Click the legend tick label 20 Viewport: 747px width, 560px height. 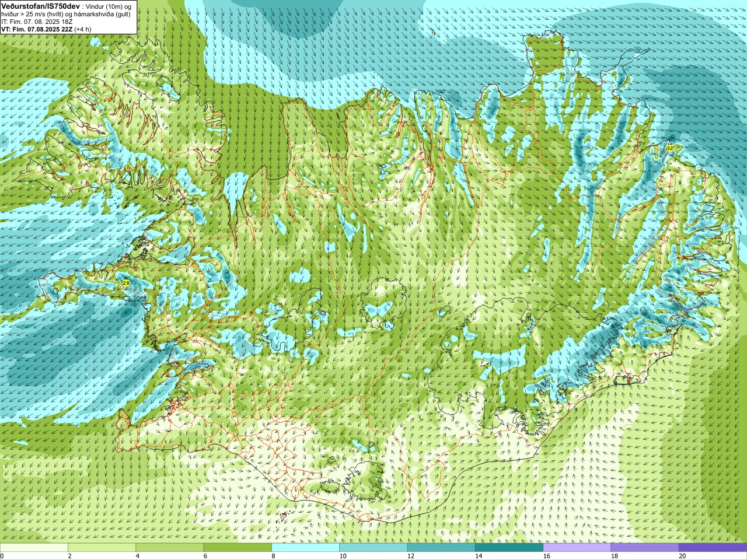point(682,556)
